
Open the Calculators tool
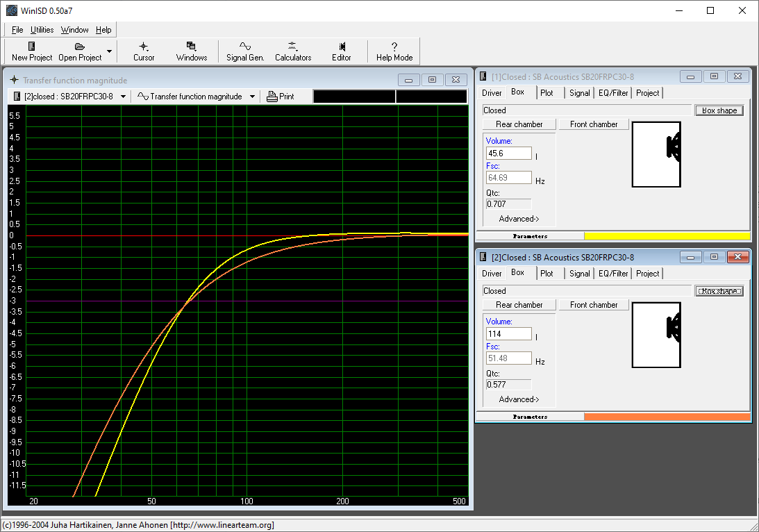293,51
